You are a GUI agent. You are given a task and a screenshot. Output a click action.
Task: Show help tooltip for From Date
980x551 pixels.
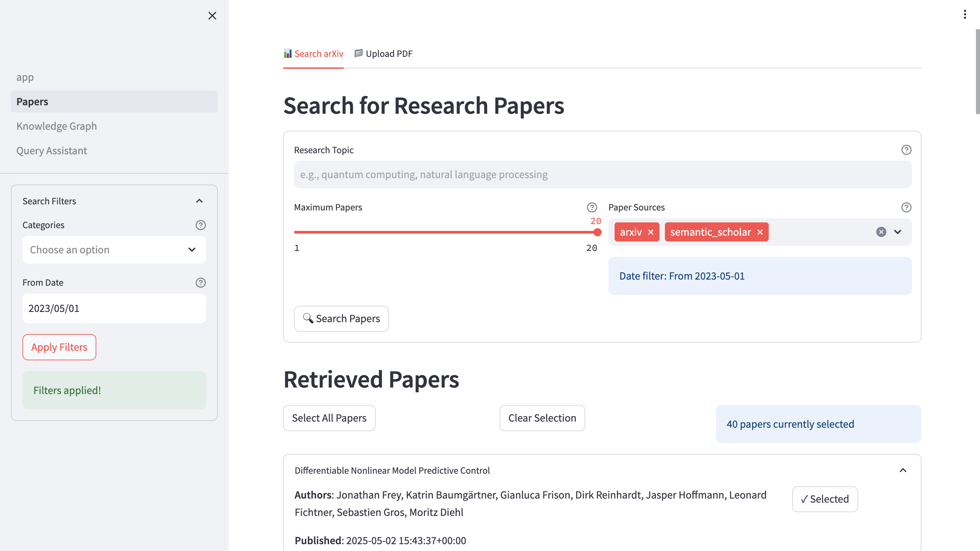pyautogui.click(x=200, y=283)
